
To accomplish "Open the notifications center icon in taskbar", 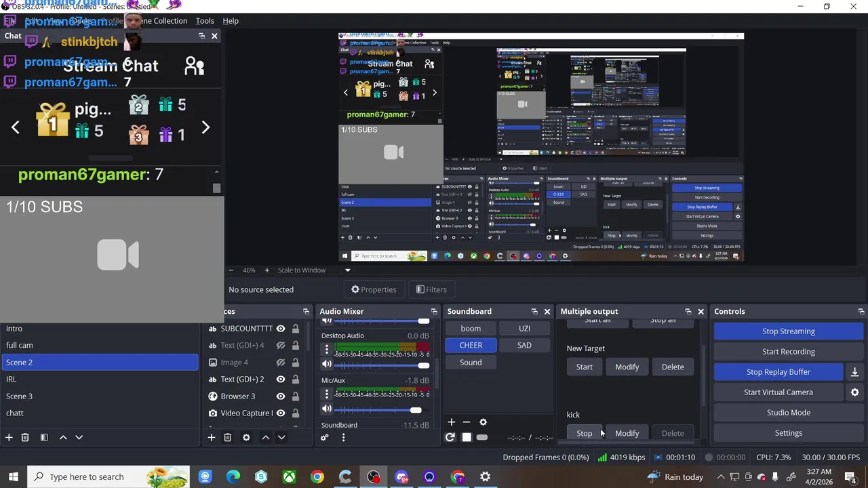I will point(850,477).
